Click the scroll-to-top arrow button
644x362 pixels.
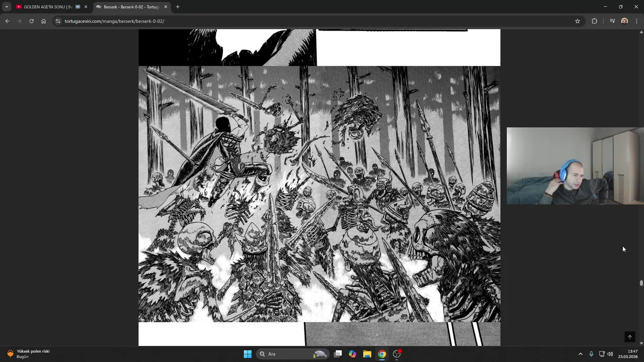[x=629, y=337]
